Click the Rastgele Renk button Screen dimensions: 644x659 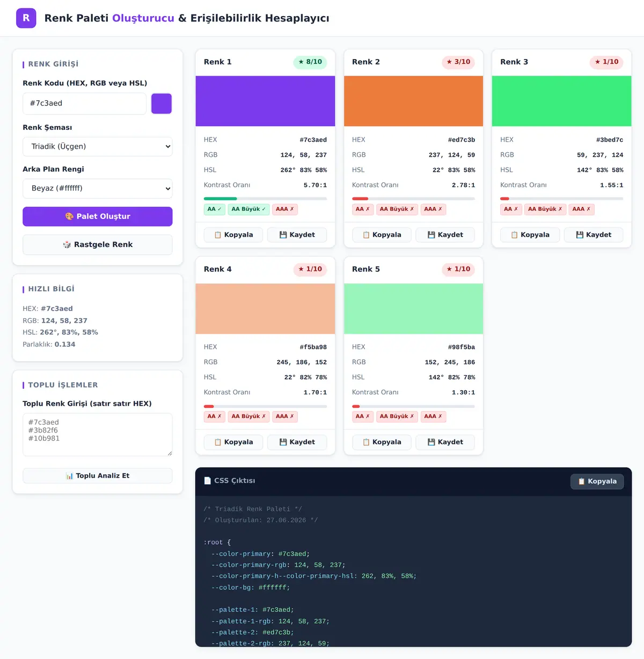click(98, 245)
